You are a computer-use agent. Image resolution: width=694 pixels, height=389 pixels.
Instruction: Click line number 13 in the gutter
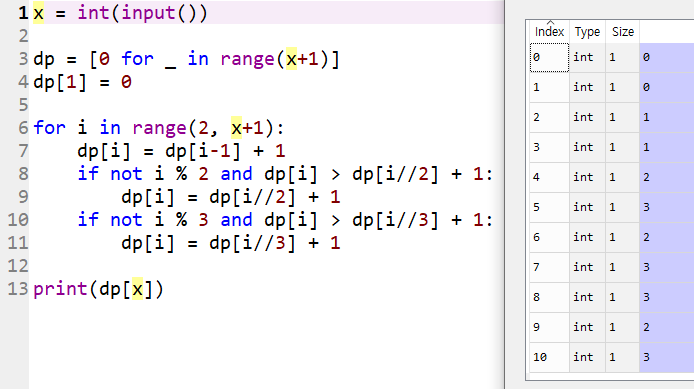click(x=18, y=289)
